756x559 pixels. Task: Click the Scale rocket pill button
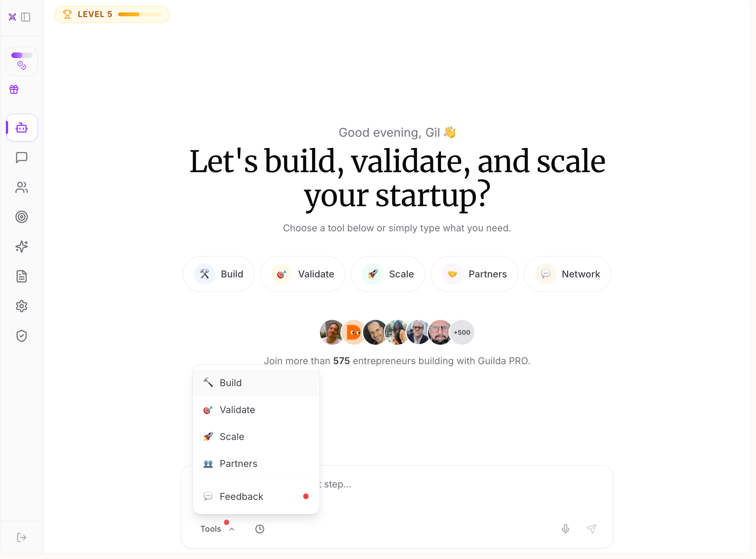pyautogui.click(x=388, y=274)
